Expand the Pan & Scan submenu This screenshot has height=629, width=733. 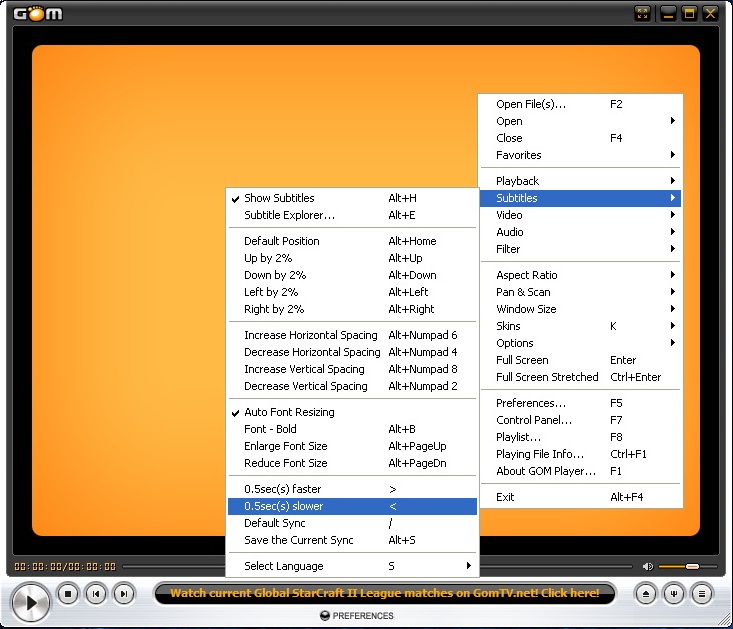click(580, 292)
